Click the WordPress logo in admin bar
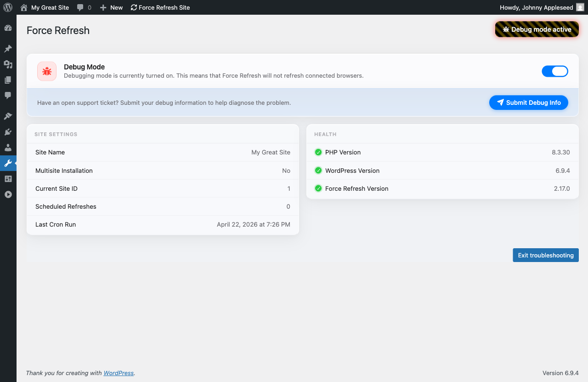Image resolution: width=588 pixels, height=382 pixels. tap(8, 7)
